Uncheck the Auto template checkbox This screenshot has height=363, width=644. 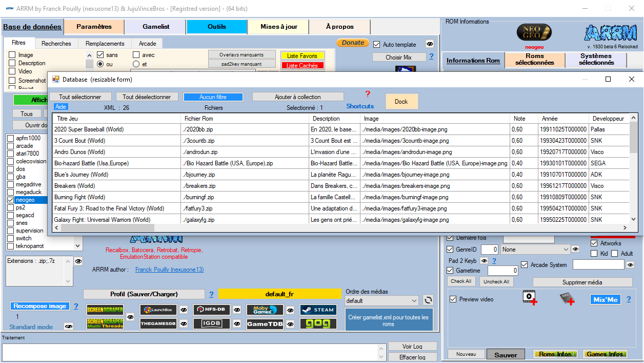pos(377,45)
